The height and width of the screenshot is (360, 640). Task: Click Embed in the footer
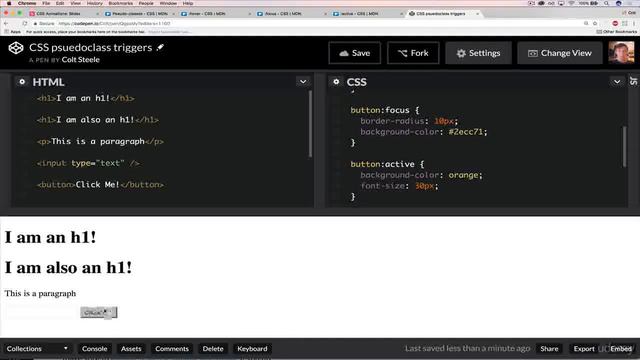pos(621,349)
